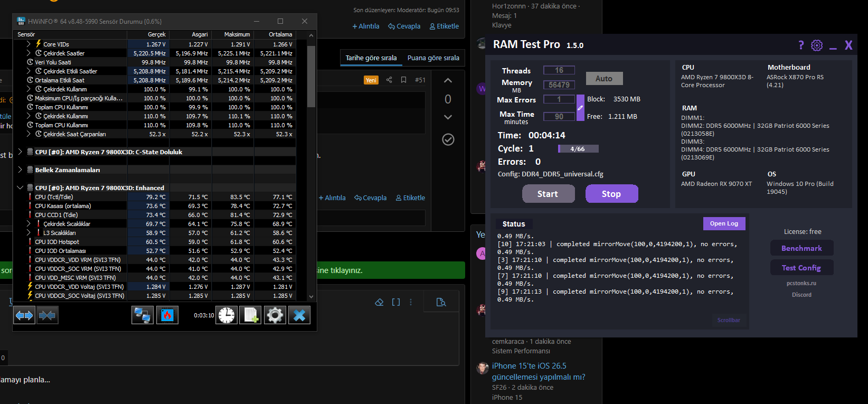The width and height of the screenshot is (868, 404).
Task: Click the thermometer icon beside CPU IOD Hotspot
Action: (x=30, y=242)
